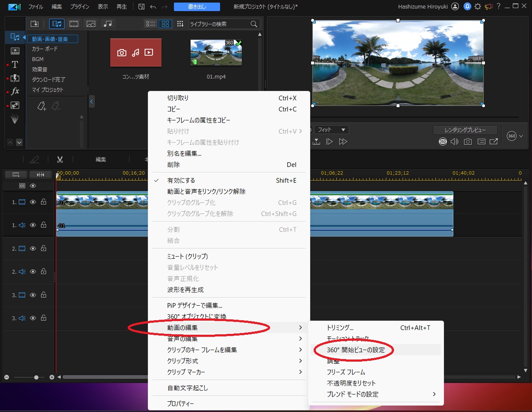Open the settings gear icon

coord(478,6)
